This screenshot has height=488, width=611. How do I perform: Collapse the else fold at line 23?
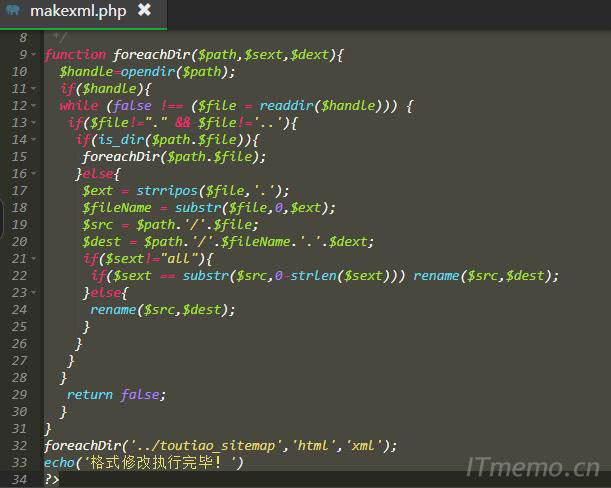coord(34,292)
